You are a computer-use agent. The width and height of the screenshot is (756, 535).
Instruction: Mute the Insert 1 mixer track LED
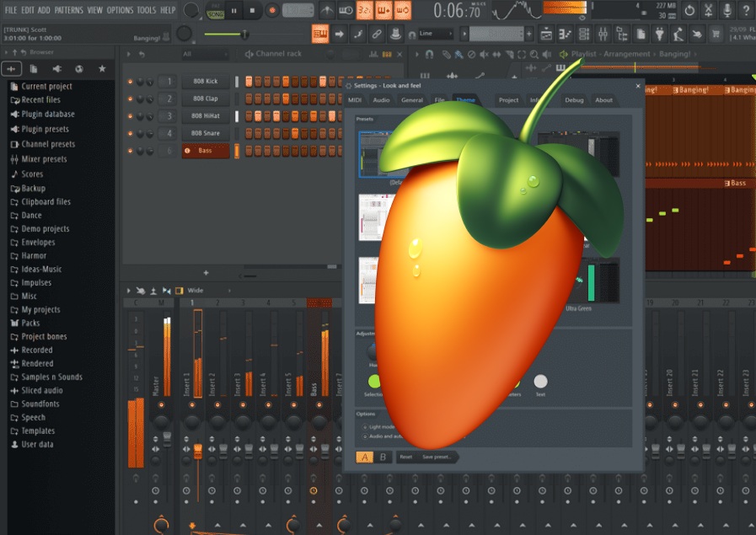tap(192, 405)
